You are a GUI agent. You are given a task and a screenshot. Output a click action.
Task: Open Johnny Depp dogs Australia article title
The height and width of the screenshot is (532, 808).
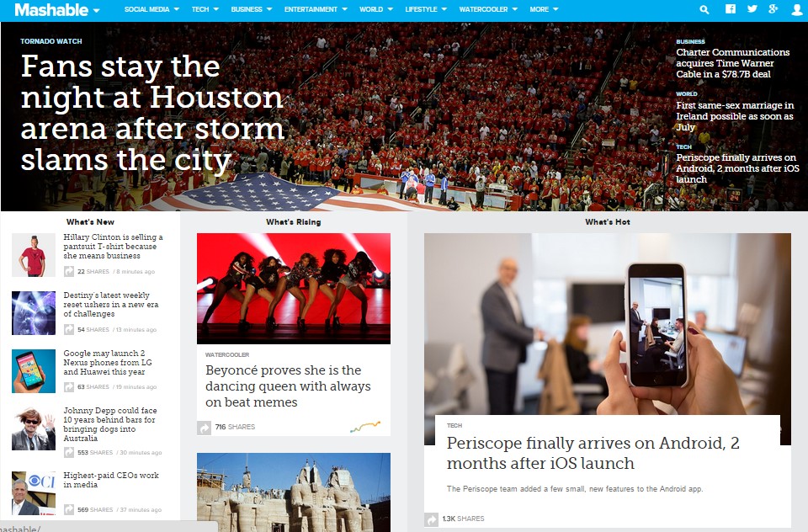[x=109, y=424]
